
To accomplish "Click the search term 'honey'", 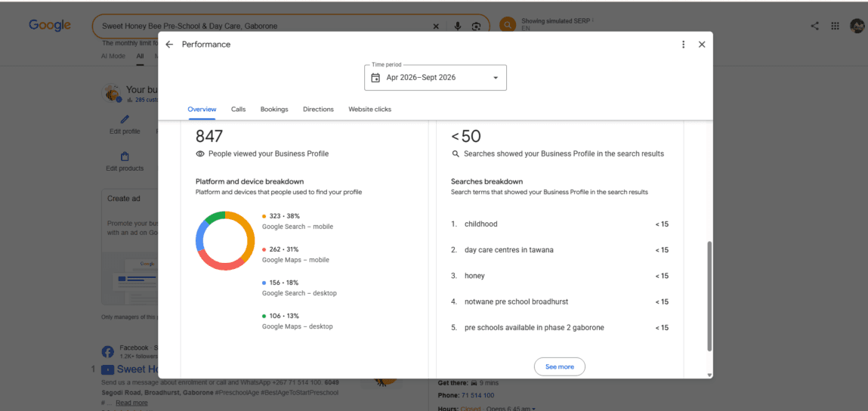I will coord(475,276).
